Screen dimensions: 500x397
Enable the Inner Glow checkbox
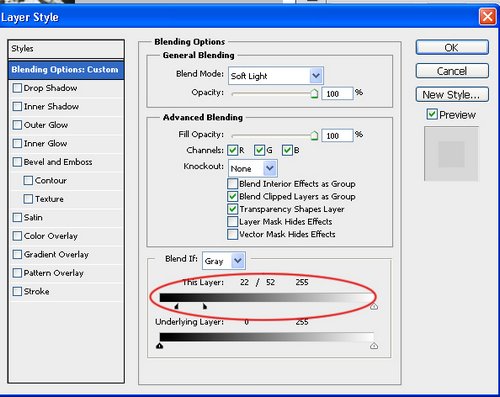pos(17,143)
